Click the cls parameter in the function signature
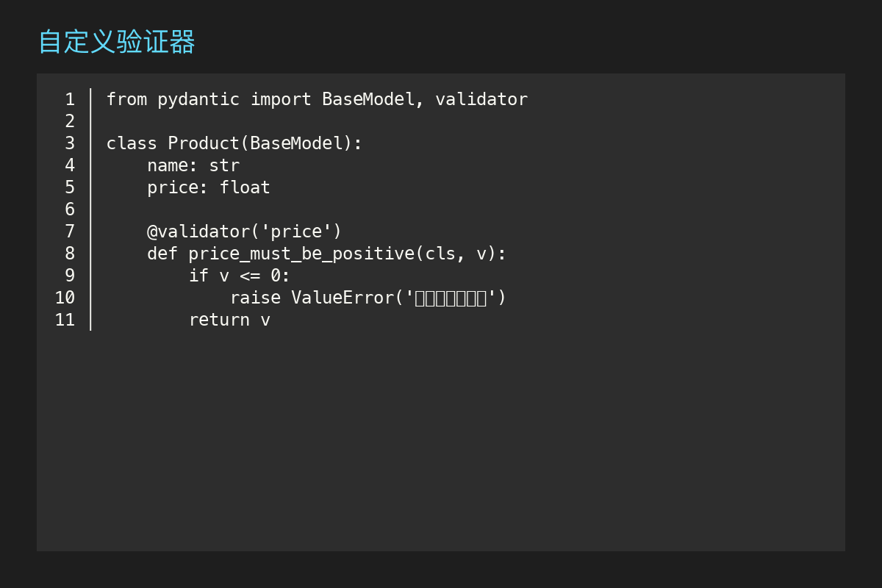The width and height of the screenshot is (882, 588). pos(440,254)
